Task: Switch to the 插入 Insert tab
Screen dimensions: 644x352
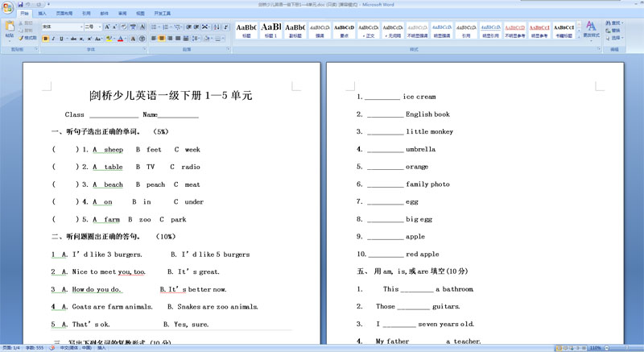Action: pos(43,14)
